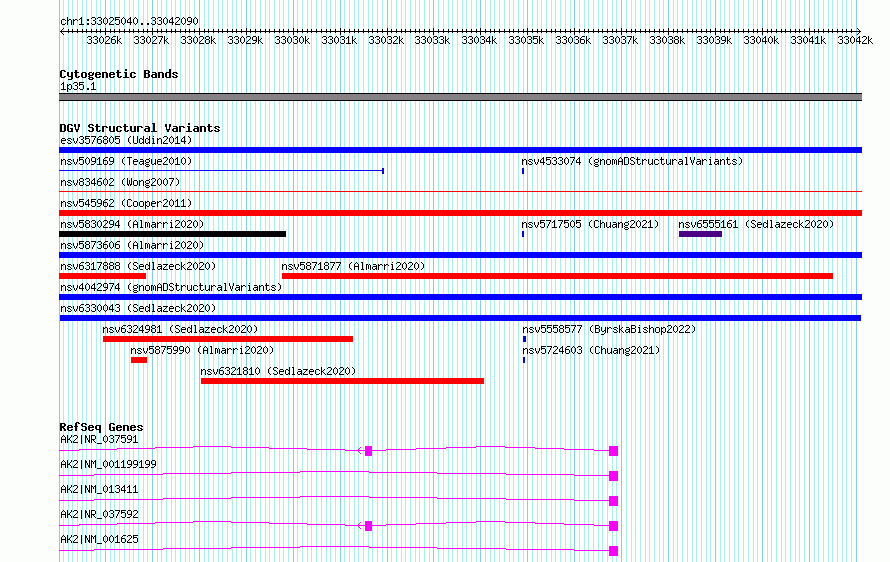Screen dimensions: 890x562
Task: Click the small red nsv5875990 (Almarri2020) bar
Action: pos(139,360)
